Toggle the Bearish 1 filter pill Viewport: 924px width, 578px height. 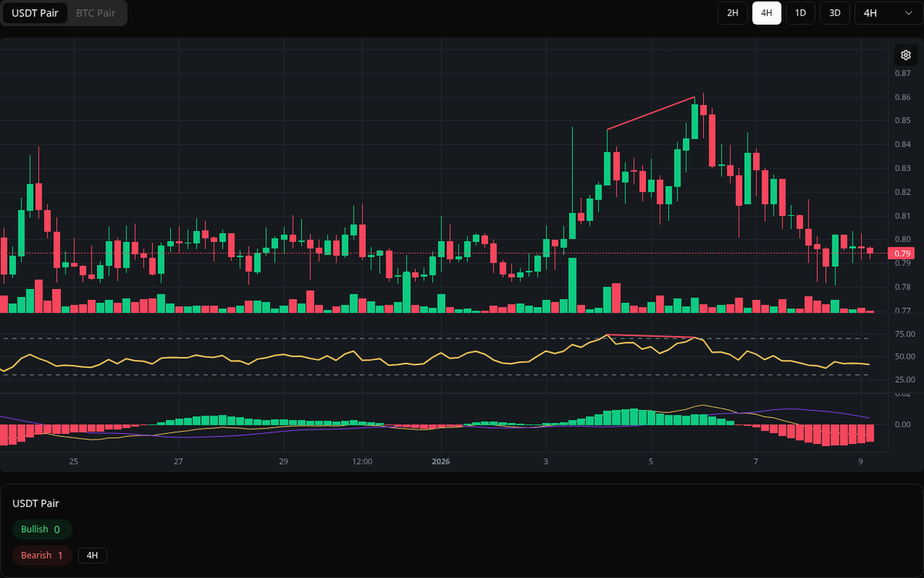click(x=42, y=555)
